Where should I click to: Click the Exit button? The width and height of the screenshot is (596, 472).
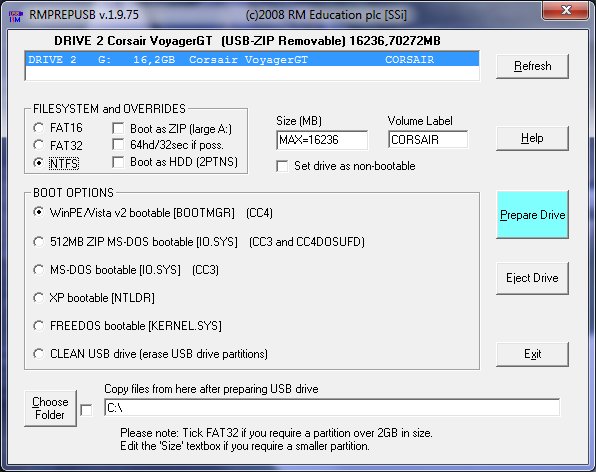point(532,354)
